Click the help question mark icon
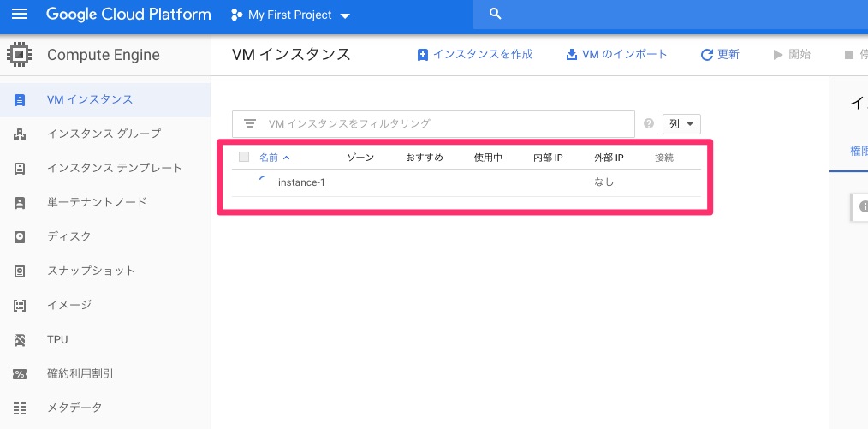The height and width of the screenshot is (429, 868). tap(648, 123)
